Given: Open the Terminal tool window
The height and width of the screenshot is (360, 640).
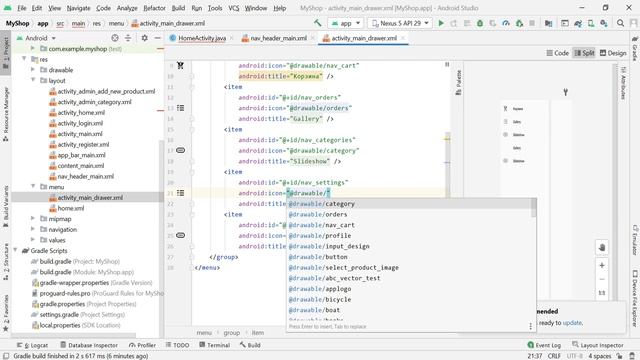Looking at the screenshot, I should (x=215, y=345).
